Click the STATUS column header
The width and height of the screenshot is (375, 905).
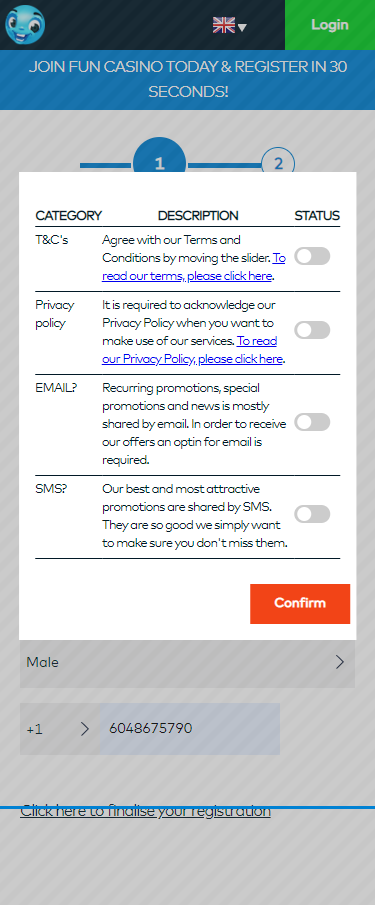[317, 215]
